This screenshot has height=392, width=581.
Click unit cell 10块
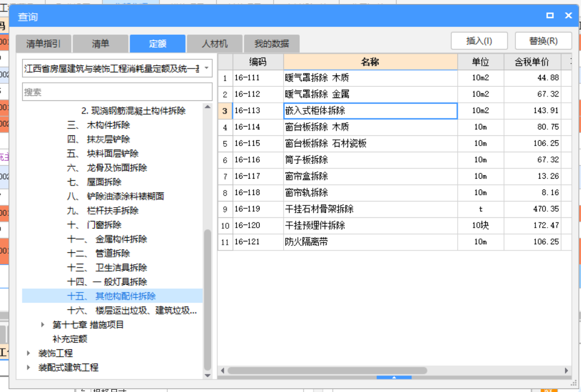tap(481, 225)
